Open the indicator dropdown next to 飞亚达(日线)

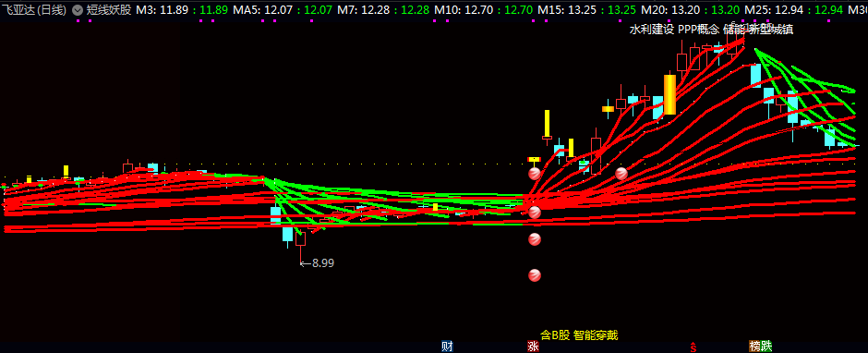pos(78,10)
